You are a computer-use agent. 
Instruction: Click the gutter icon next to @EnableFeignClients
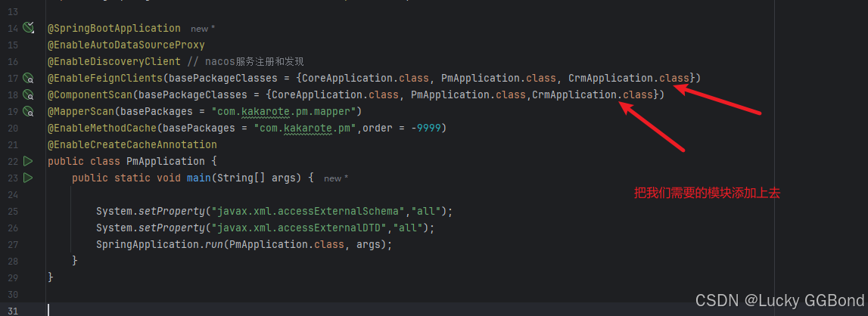28,78
